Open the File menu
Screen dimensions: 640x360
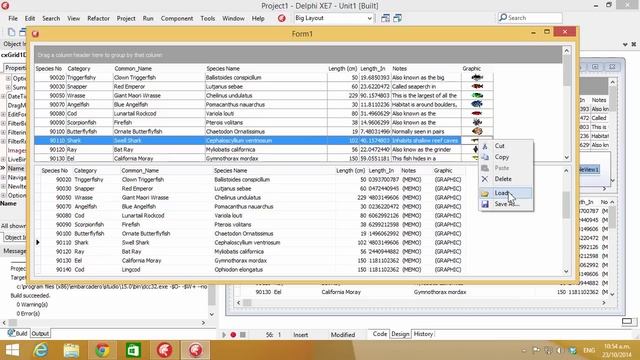pos(13,18)
